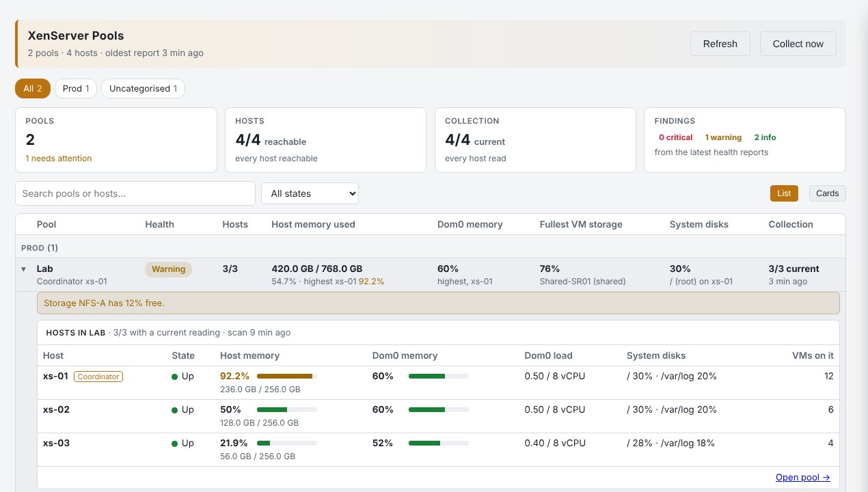Image resolution: width=868 pixels, height=492 pixels.
Task: Click the Coordinator badge next to xs-01
Action: pyautogui.click(x=98, y=377)
